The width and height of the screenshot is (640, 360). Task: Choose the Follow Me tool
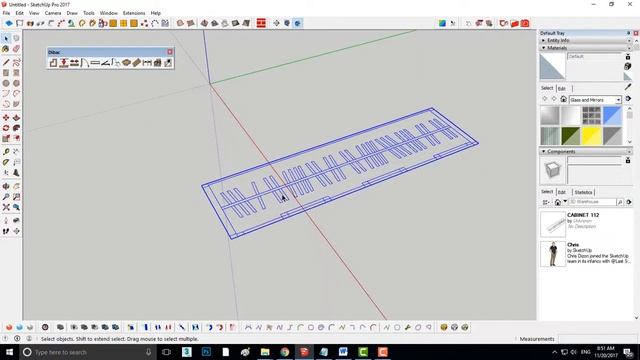[16, 128]
